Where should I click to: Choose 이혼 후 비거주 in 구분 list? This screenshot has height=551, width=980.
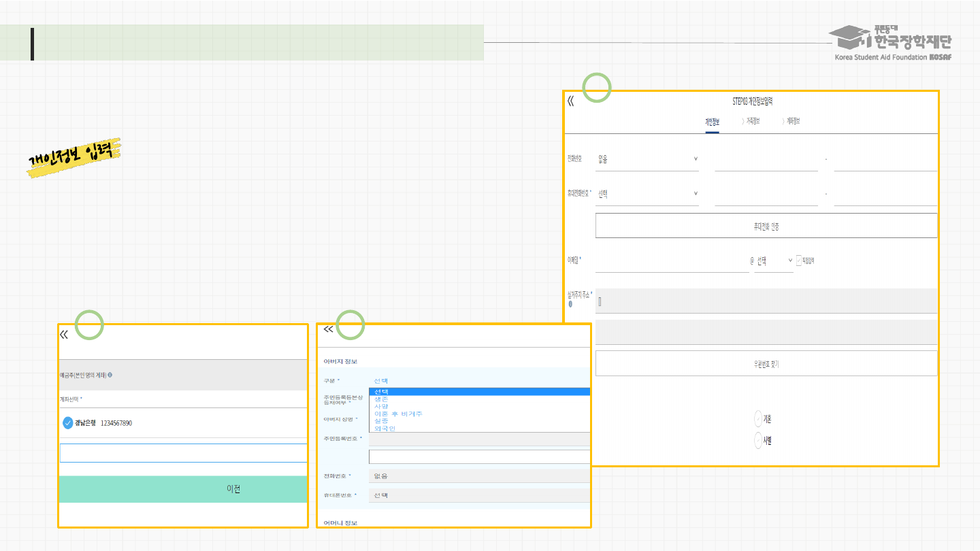(x=398, y=414)
